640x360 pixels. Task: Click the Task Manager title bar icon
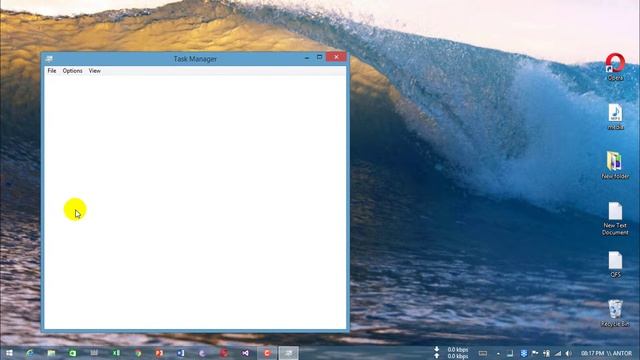(x=49, y=59)
